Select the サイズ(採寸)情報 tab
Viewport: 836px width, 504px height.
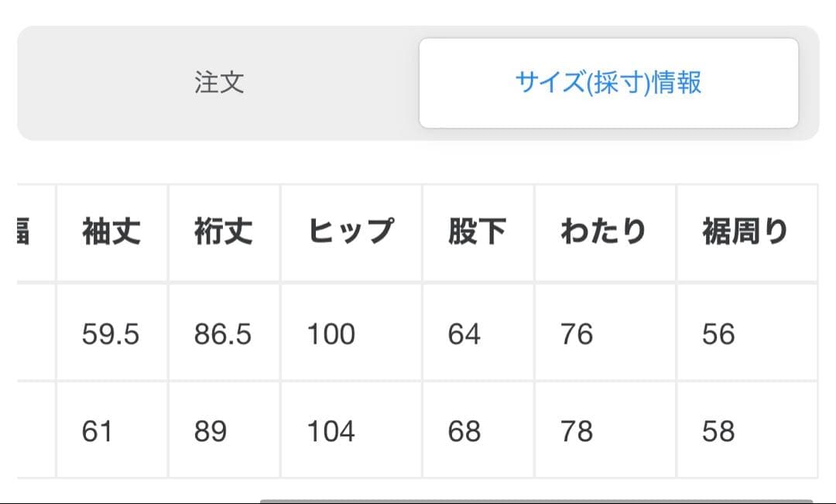608,83
